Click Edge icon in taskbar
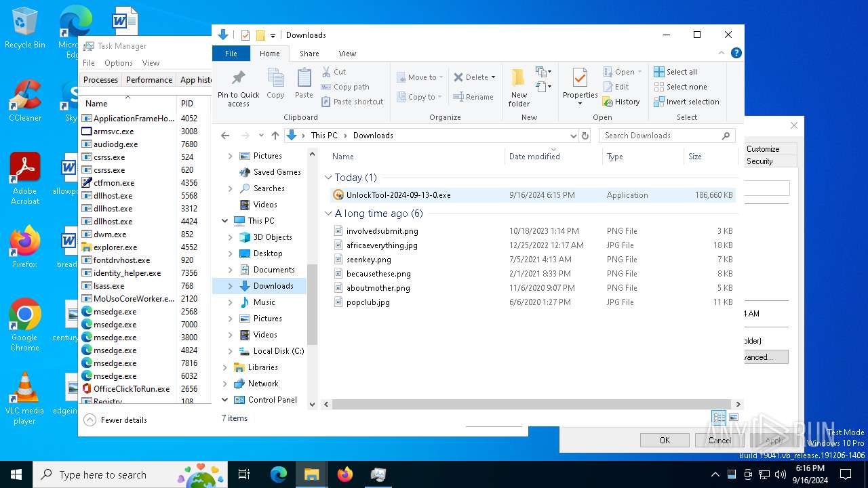The width and height of the screenshot is (868, 488). [279, 474]
